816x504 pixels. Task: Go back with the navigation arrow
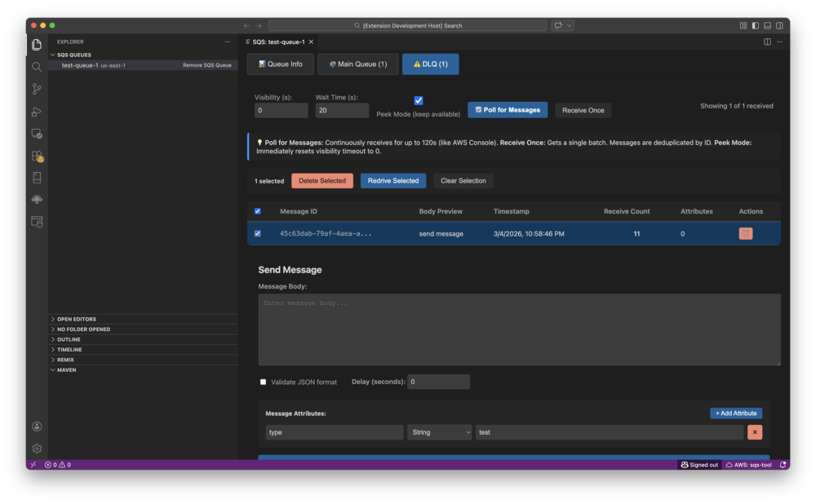[246, 25]
